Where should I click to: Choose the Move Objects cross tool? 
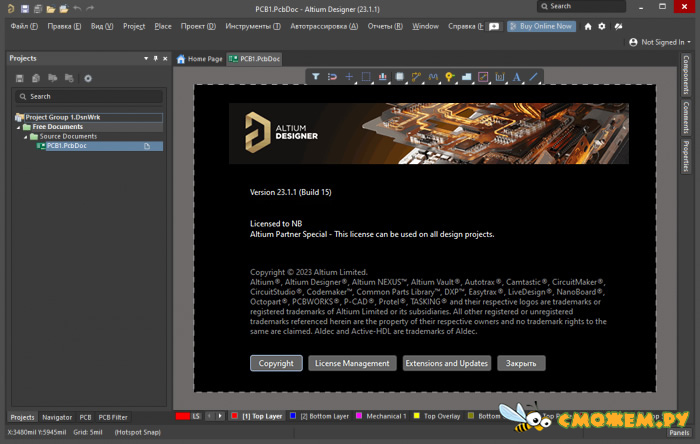pyautogui.click(x=349, y=77)
